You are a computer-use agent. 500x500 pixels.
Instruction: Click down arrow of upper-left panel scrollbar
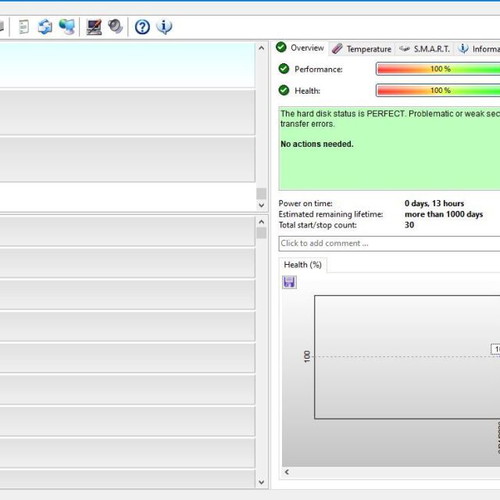click(x=262, y=205)
